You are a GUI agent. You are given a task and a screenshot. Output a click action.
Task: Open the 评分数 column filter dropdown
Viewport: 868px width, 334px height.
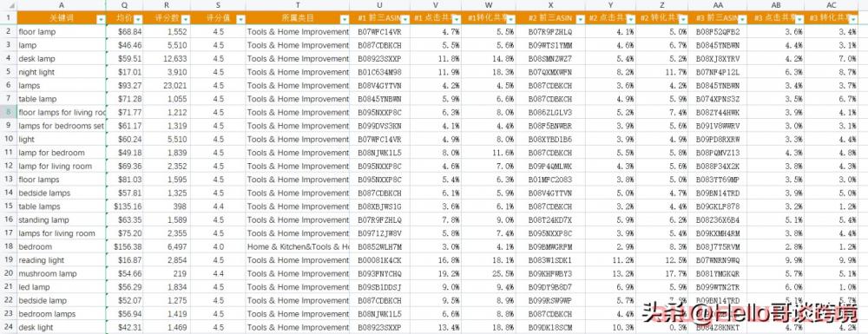186,19
